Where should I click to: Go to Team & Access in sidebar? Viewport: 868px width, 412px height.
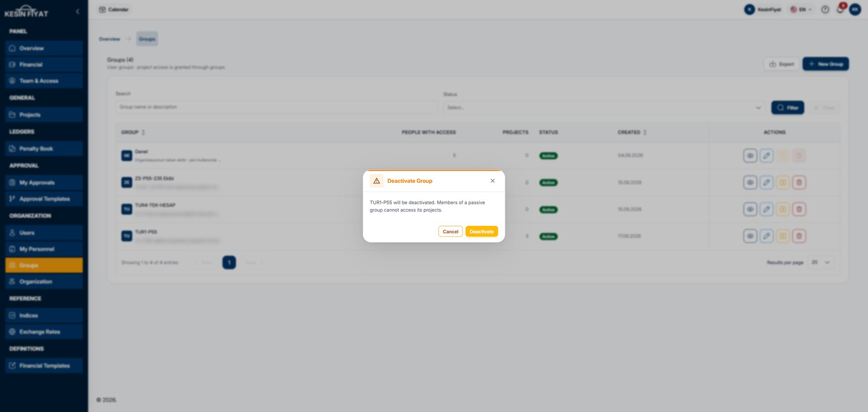click(x=44, y=81)
